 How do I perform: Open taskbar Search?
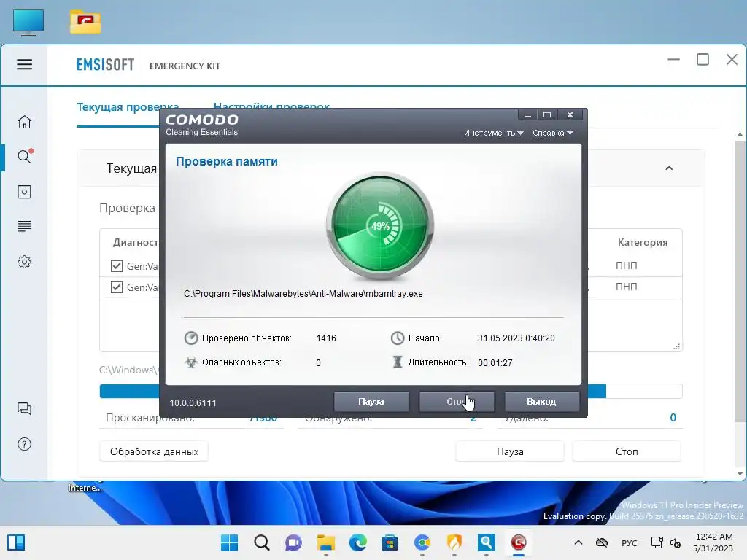point(262,542)
